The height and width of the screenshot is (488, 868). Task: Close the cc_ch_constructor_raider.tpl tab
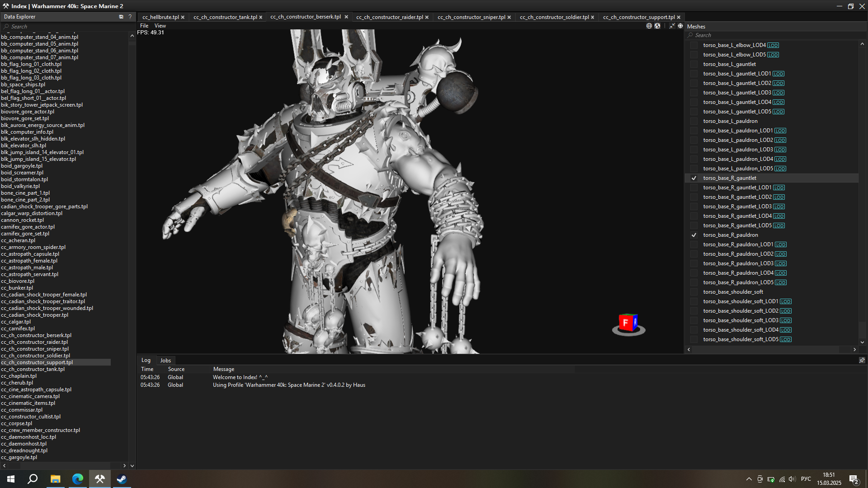coord(427,17)
